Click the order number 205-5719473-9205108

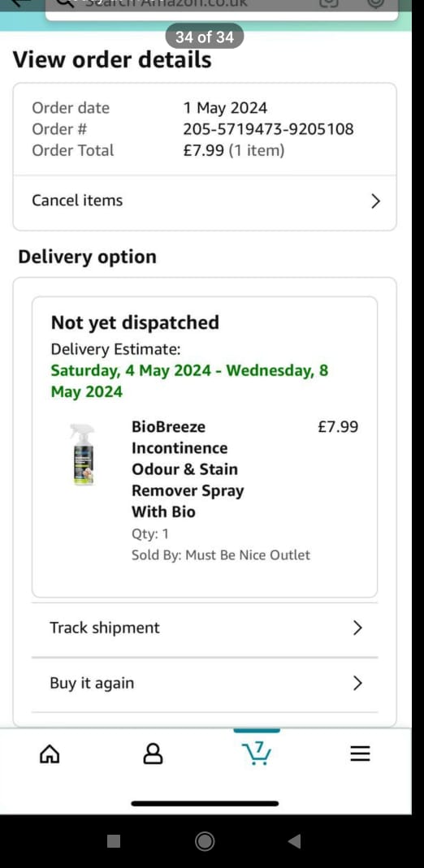(x=269, y=129)
